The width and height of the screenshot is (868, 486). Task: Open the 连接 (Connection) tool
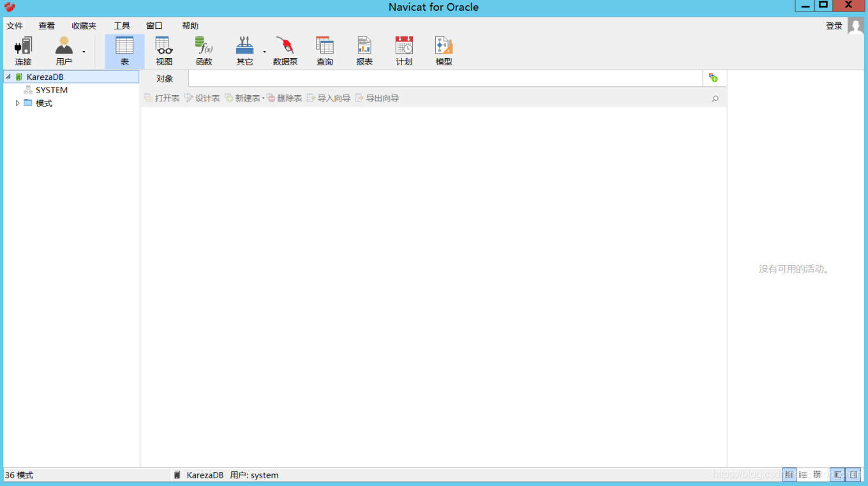tap(24, 51)
